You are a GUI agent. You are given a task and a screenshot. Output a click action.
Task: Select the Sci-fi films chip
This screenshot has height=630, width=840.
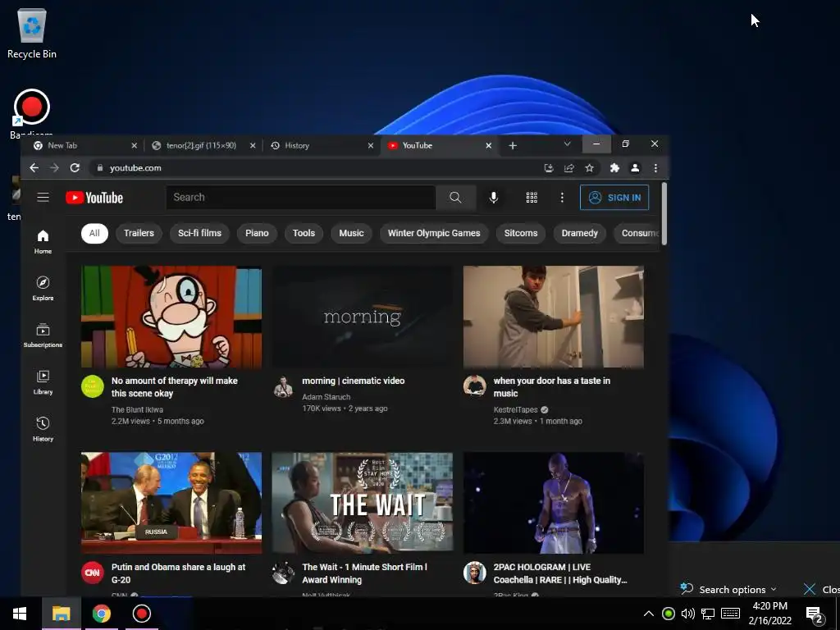coord(199,233)
